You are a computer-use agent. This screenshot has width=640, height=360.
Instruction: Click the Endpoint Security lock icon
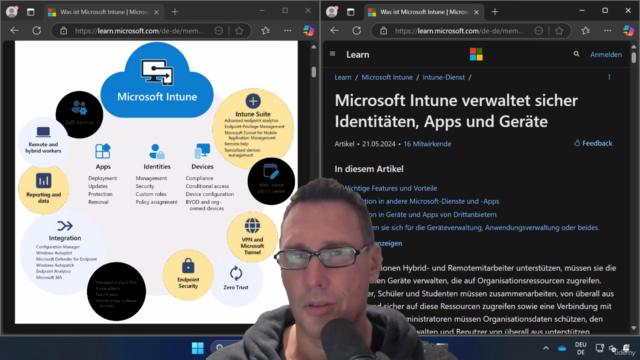(x=188, y=266)
